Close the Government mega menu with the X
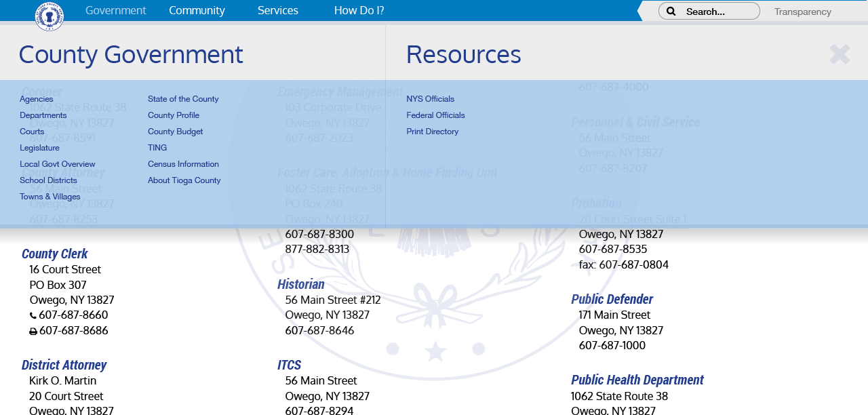The image size is (868, 415). point(840,54)
